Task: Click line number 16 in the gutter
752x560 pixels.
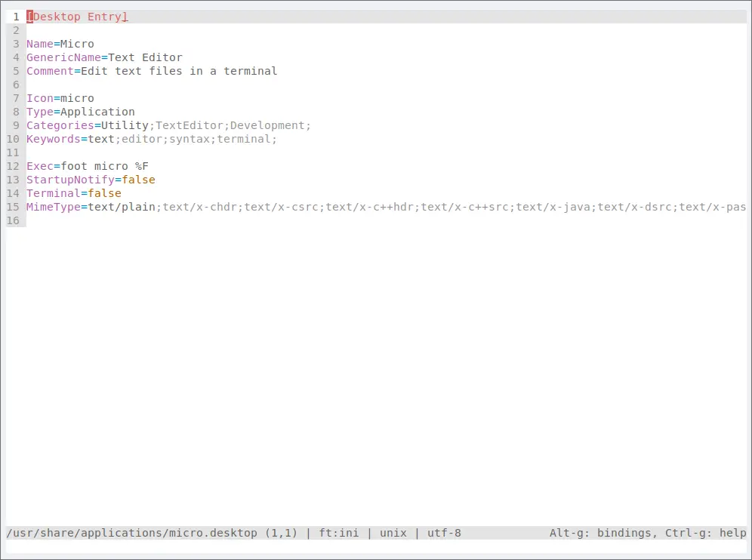Action: point(13,220)
